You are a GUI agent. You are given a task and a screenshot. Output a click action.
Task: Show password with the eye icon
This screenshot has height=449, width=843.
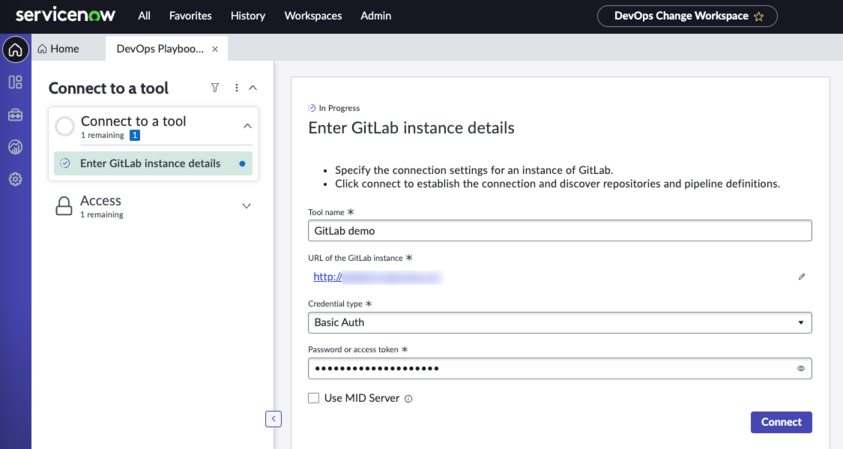coord(801,368)
